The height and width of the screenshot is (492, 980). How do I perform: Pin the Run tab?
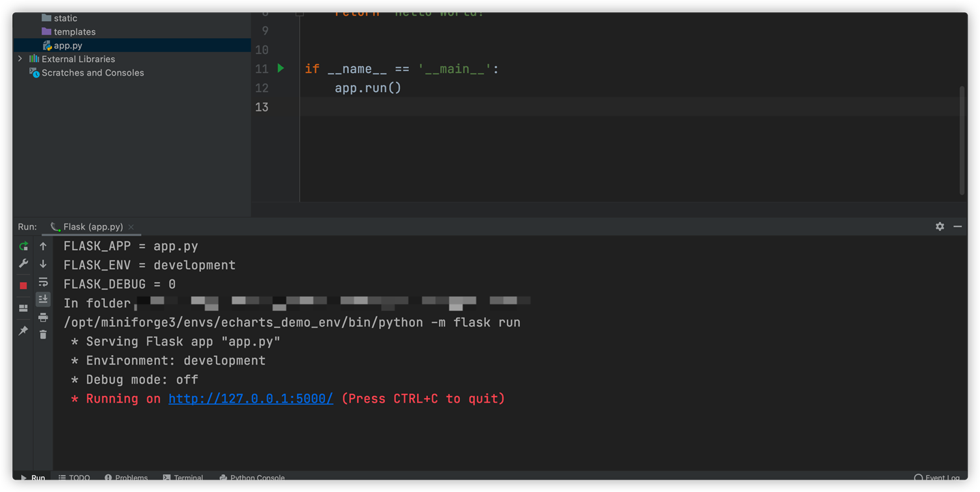pyautogui.click(x=23, y=330)
